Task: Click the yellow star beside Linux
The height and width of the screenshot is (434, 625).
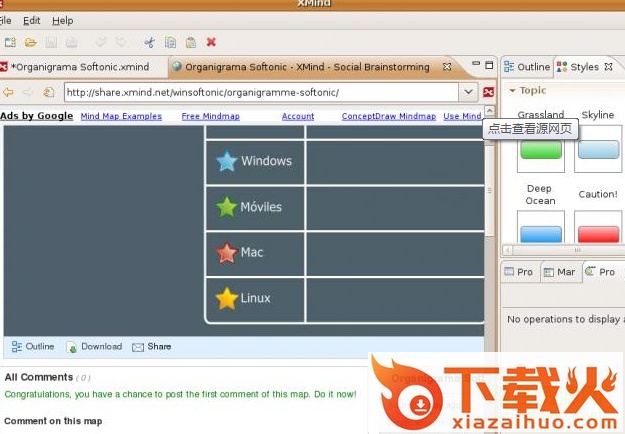Action: (x=226, y=298)
